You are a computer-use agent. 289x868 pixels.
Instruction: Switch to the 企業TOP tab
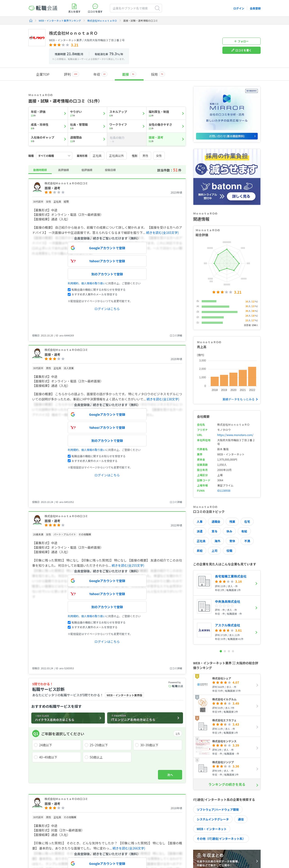pyautogui.click(x=43, y=74)
